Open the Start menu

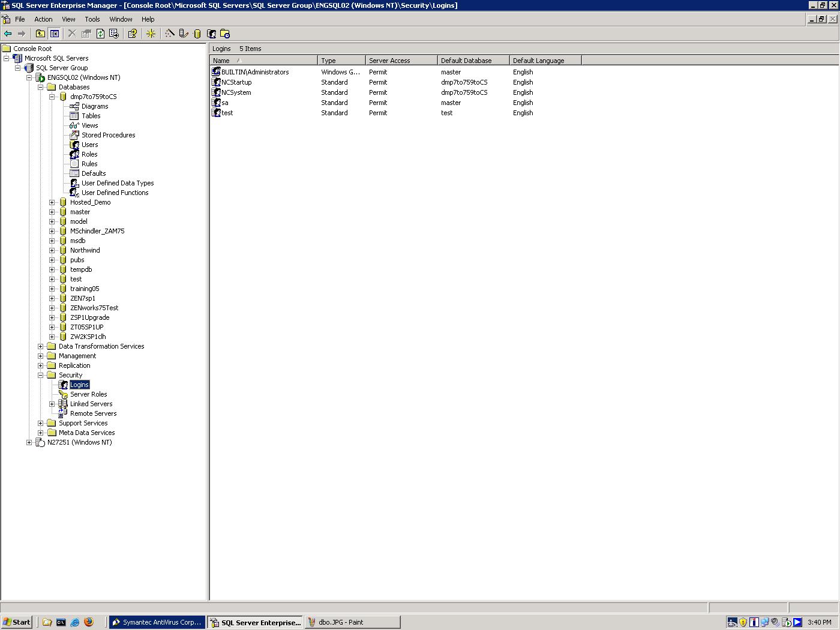[x=17, y=622]
